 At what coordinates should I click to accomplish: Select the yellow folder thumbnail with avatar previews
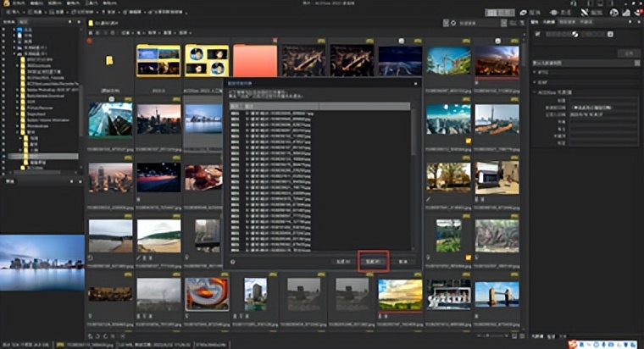[x=207, y=61]
